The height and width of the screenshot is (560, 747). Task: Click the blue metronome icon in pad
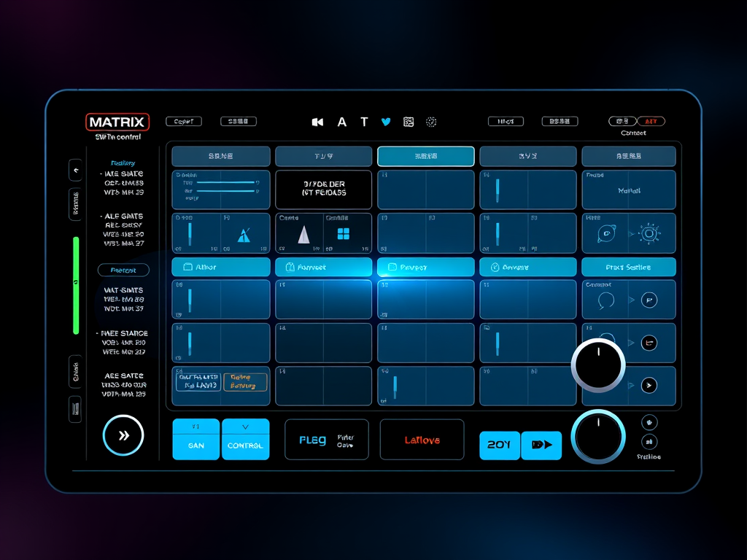[x=244, y=235]
